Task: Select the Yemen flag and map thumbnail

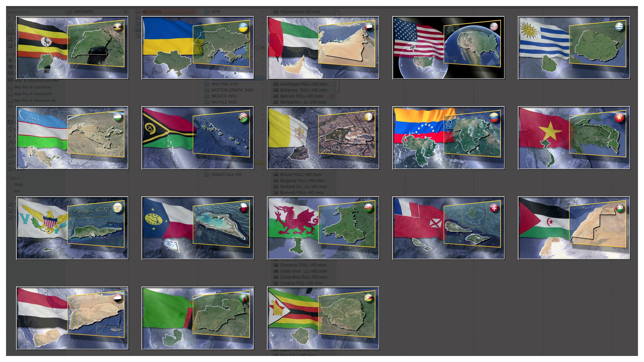Action: [x=72, y=318]
